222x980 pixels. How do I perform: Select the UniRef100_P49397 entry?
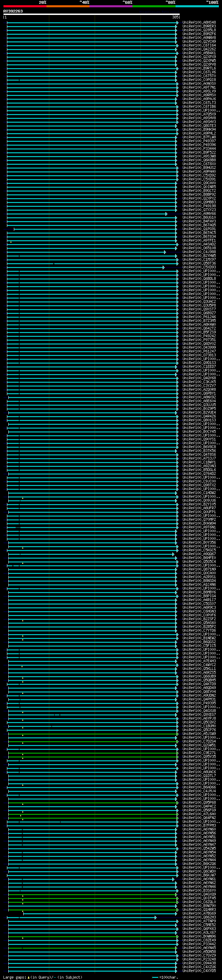tap(199, 141)
